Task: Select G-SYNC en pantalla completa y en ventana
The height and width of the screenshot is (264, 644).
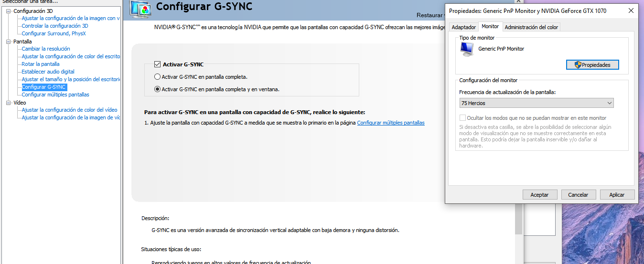Action: tap(157, 89)
